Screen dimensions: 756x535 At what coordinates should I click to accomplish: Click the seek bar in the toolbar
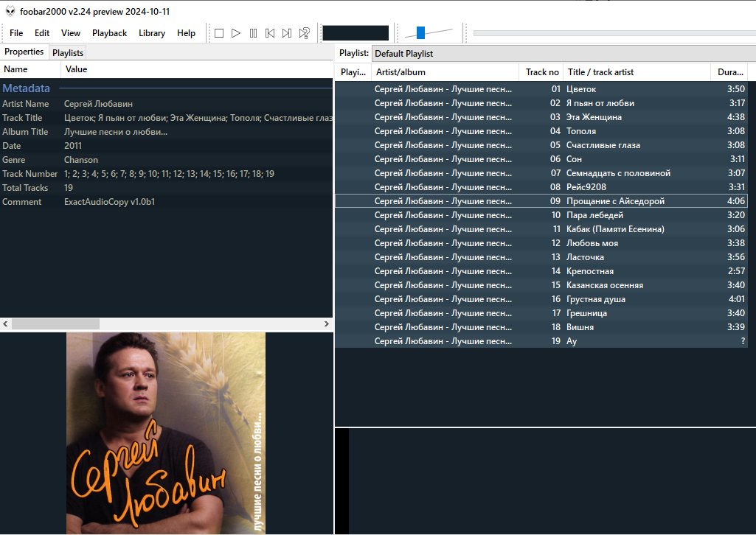point(612,33)
